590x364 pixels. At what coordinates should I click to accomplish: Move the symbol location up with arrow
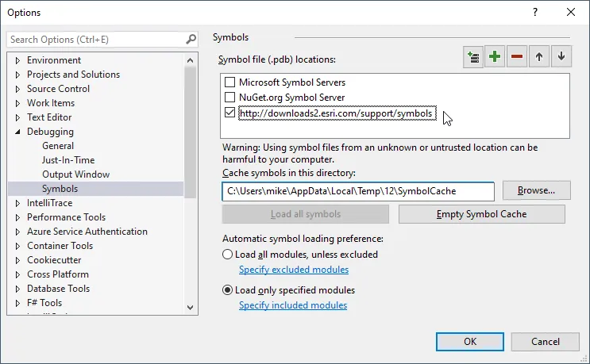[x=539, y=57]
